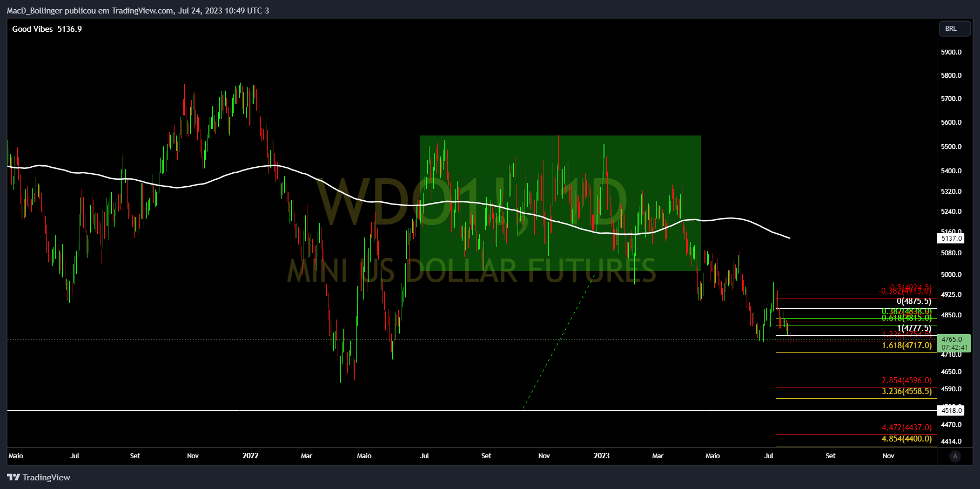
Task: Click the 5137.0 moving average price label
Action: (951, 238)
